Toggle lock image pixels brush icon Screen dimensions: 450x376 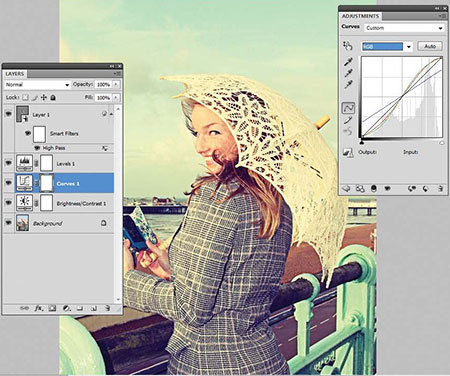pos(35,97)
